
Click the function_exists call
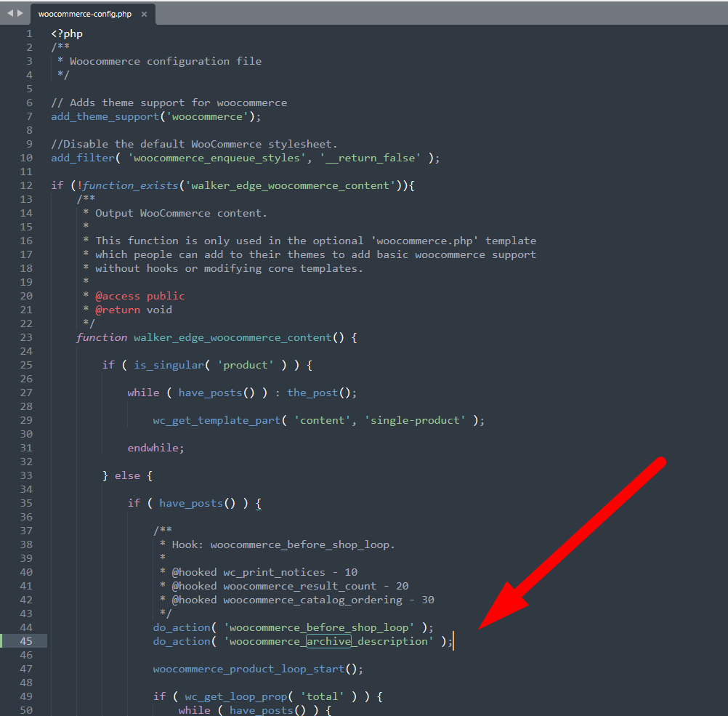[131, 185]
